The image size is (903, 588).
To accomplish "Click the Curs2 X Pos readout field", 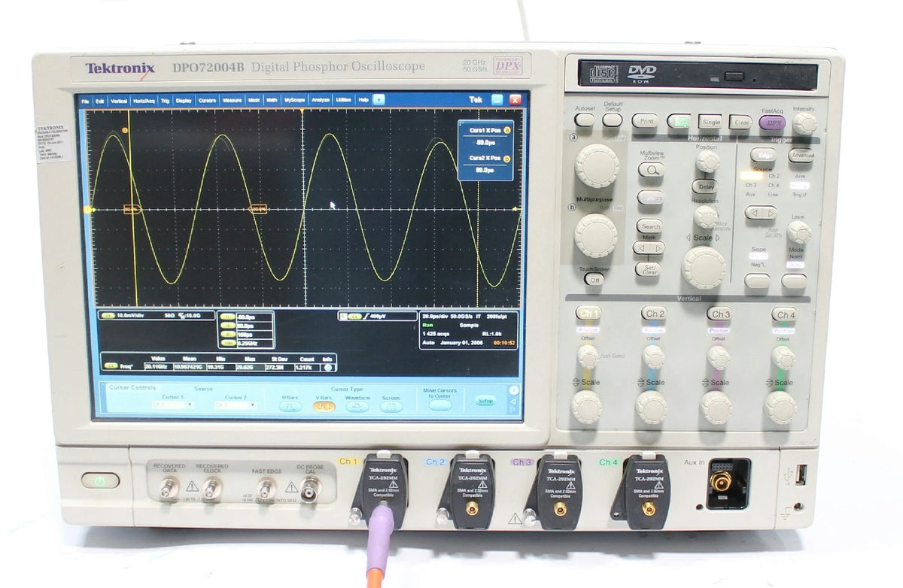I will [485, 170].
